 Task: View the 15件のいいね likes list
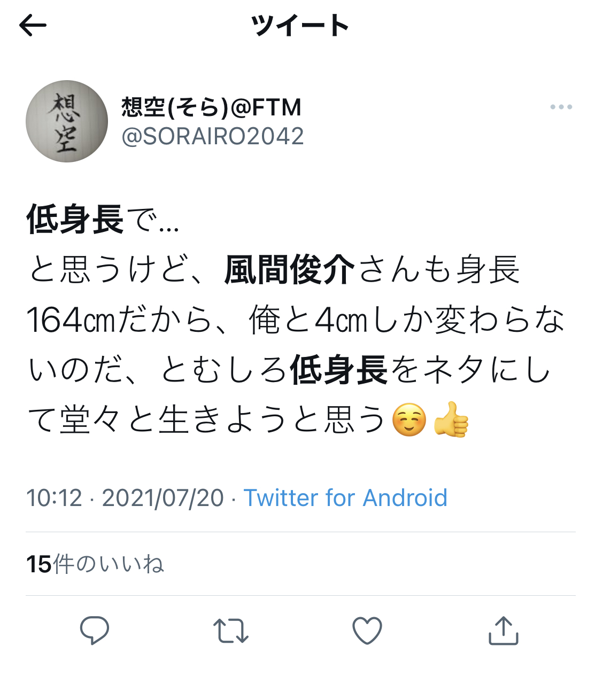(x=95, y=564)
